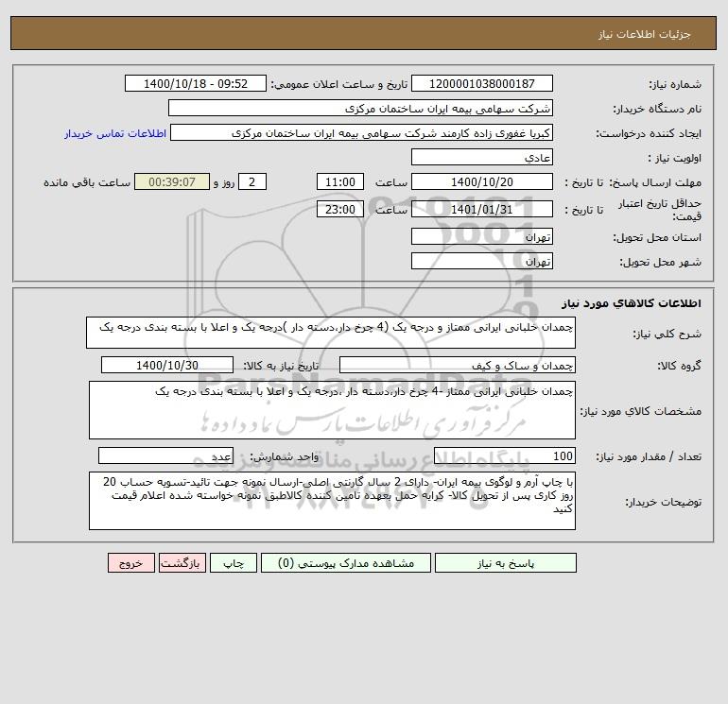Click the واحد شمارش label

[285, 456]
